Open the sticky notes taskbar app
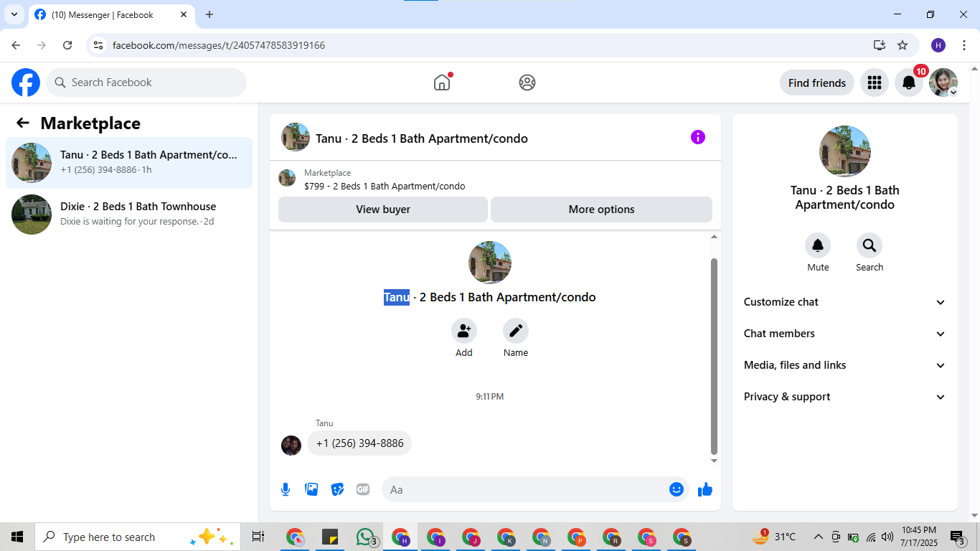This screenshot has height=551, width=980. (330, 537)
